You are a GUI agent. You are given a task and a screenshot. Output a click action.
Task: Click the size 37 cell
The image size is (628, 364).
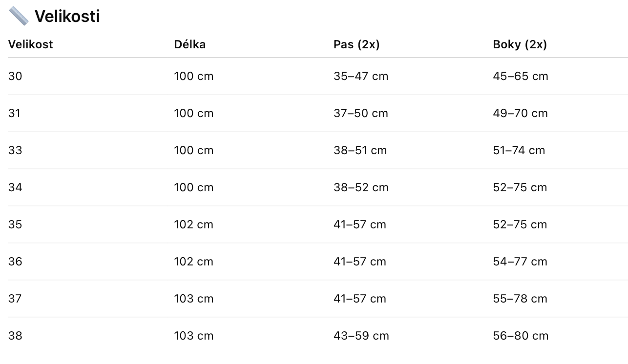[x=15, y=299]
